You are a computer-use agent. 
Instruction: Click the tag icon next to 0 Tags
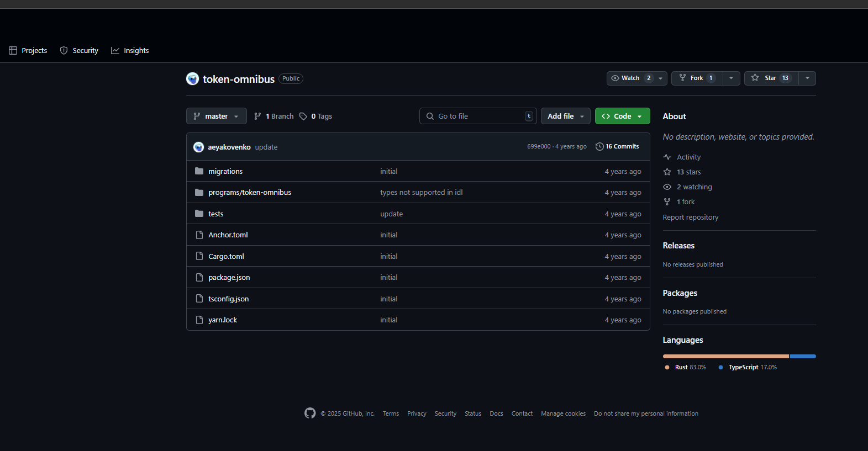coord(303,116)
